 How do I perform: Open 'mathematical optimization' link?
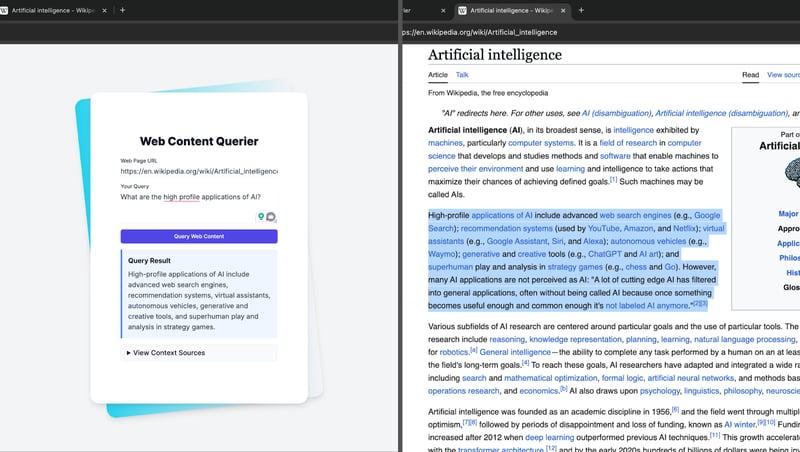(551, 378)
